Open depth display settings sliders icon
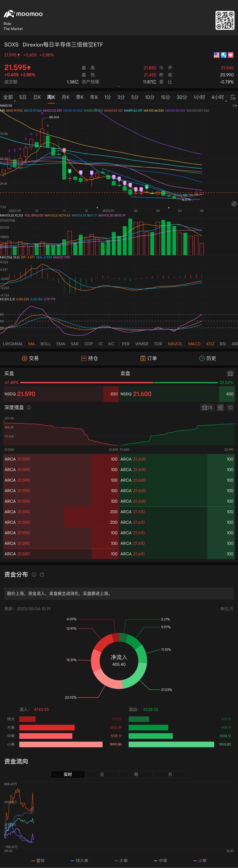This screenshot has height=868, width=238. pyautogui.click(x=220, y=407)
